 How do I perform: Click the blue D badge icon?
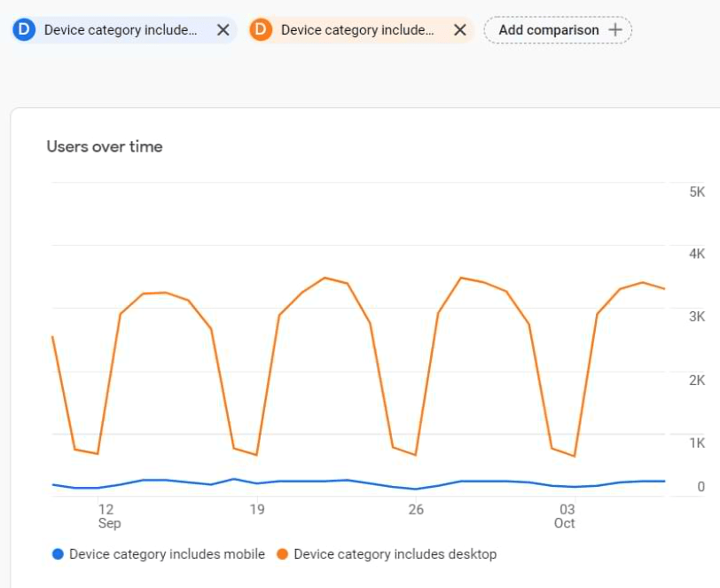(x=24, y=30)
